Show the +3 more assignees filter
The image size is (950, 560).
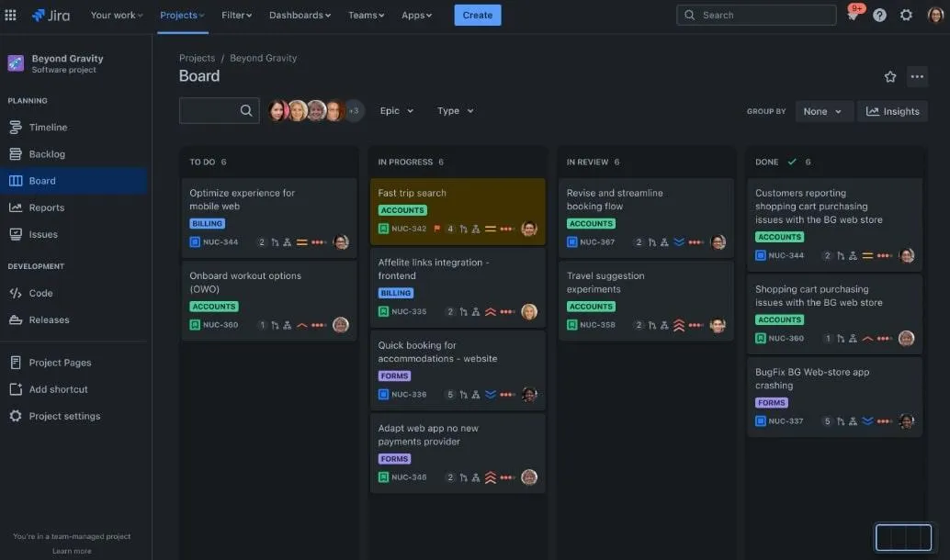(x=354, y=111)
